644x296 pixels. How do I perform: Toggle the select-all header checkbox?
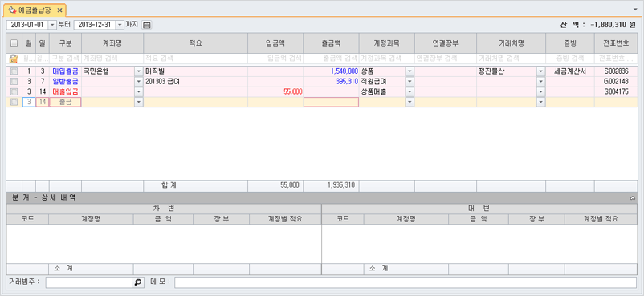(14, 43)
